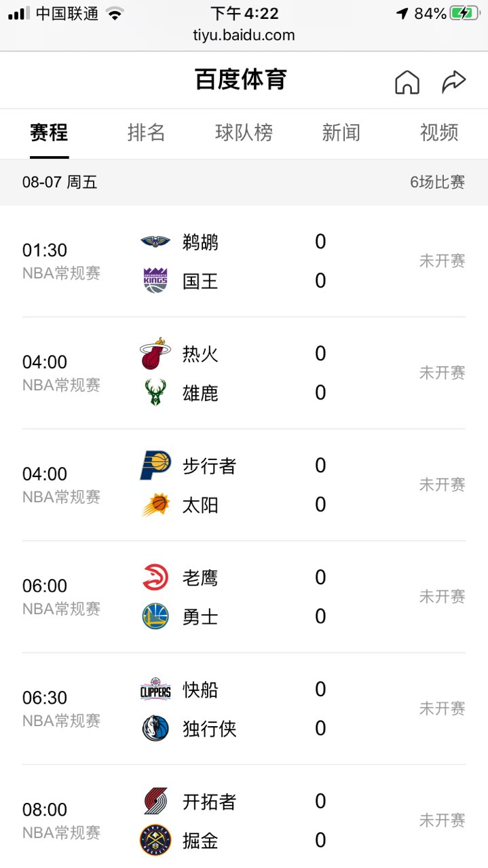Tap the Trail Blazers logo
488x868 pixels.
155,801
